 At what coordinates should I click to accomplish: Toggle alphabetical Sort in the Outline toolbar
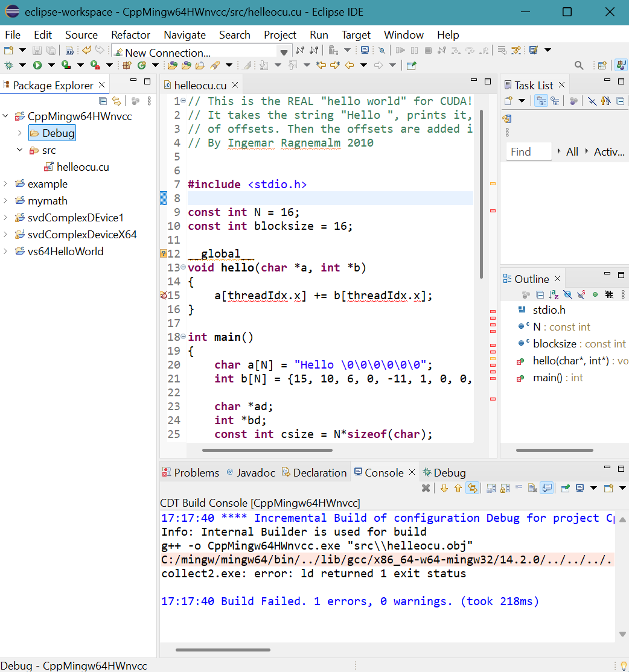point(554,294)
